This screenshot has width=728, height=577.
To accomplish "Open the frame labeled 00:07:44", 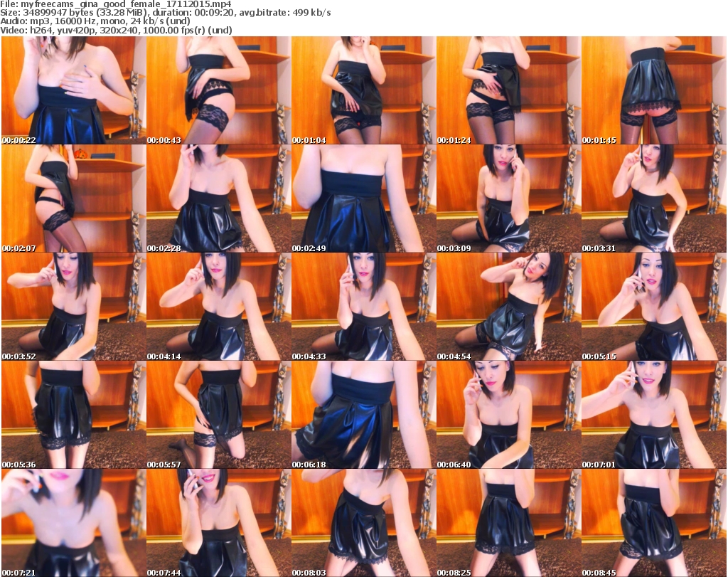I will pos(219,523).
